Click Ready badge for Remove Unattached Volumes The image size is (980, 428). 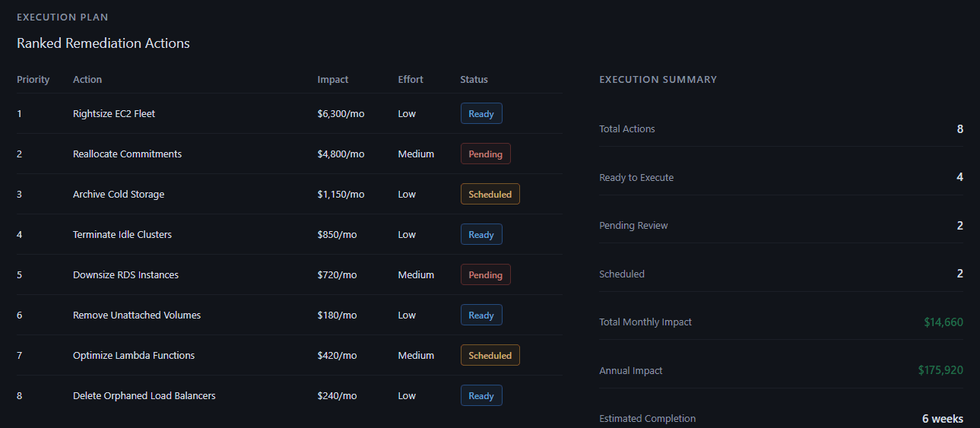coord(481,315)
